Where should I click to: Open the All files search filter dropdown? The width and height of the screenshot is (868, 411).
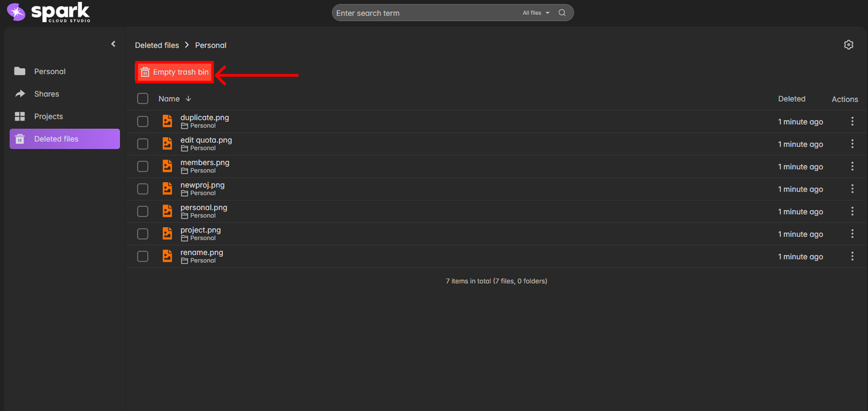(x=536, y=13)
